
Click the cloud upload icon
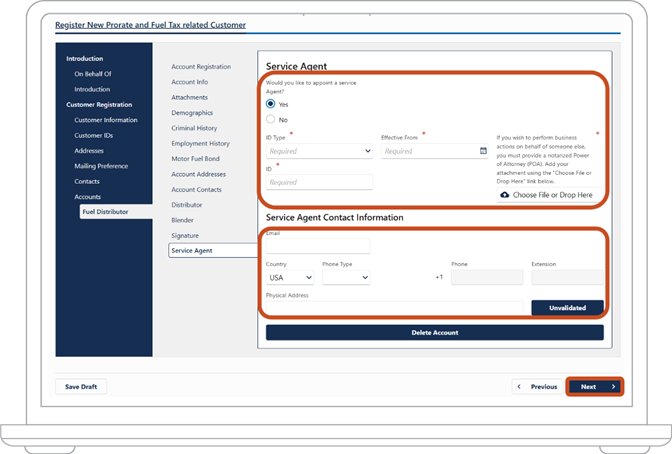click(x=505, y=195)
